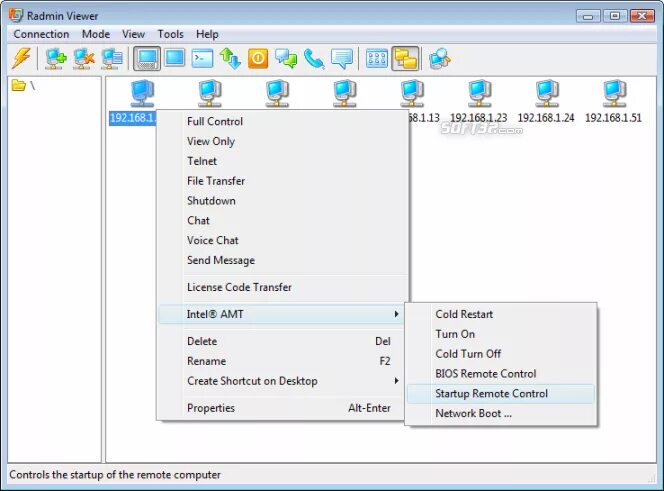Viewport: 664px width, 491px height.
Task: Maximize the Radmin Viewer window
Action: pyautogui.click(x=615, y=16)
